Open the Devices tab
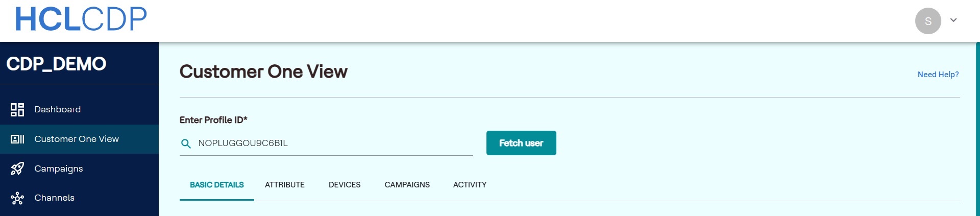Viewport: 980px width, 216px height. [345, 185]
